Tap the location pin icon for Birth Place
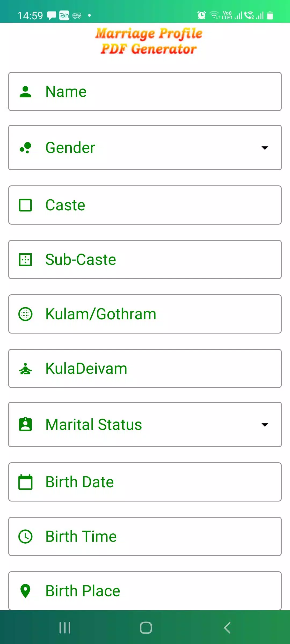This screenshot has height=644, width=290. [x=26, y=591]
